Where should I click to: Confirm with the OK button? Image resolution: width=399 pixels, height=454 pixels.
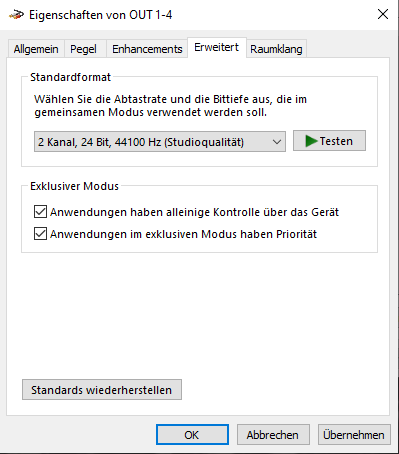coord(192,434)
